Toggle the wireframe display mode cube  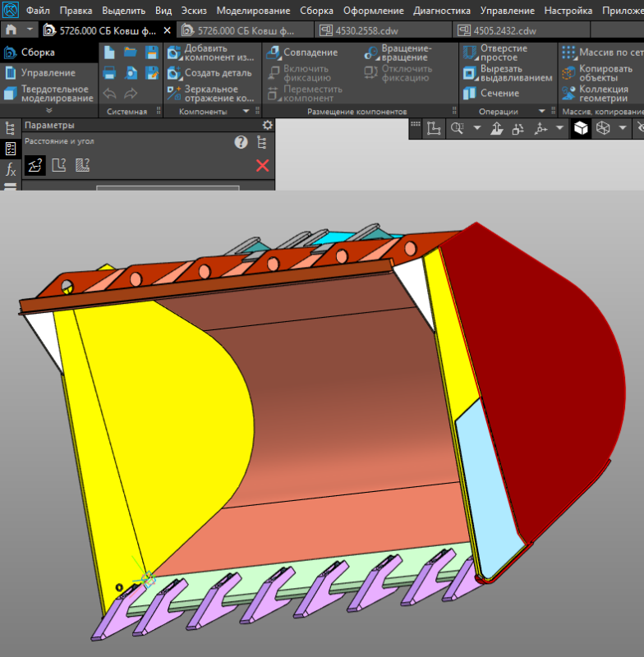(x=603, y=128)
